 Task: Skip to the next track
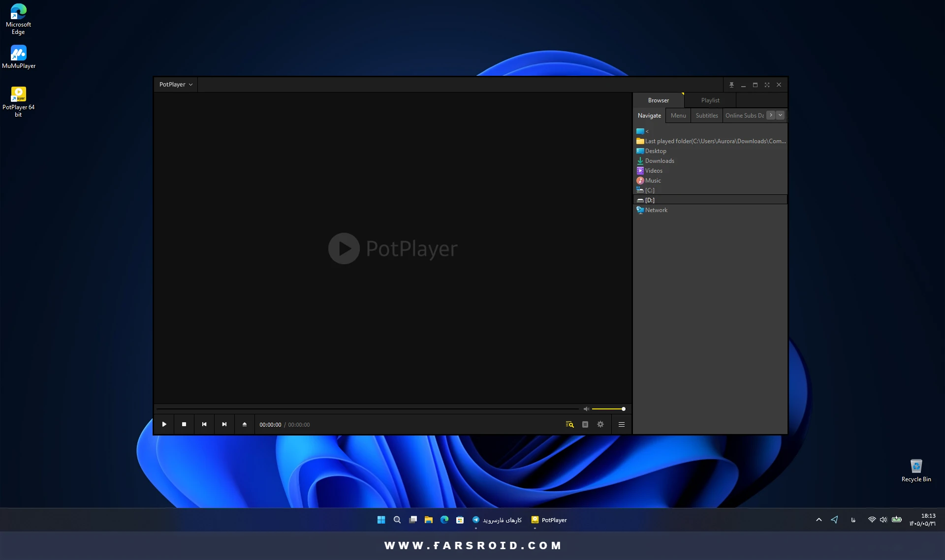[x=224, y=424]
